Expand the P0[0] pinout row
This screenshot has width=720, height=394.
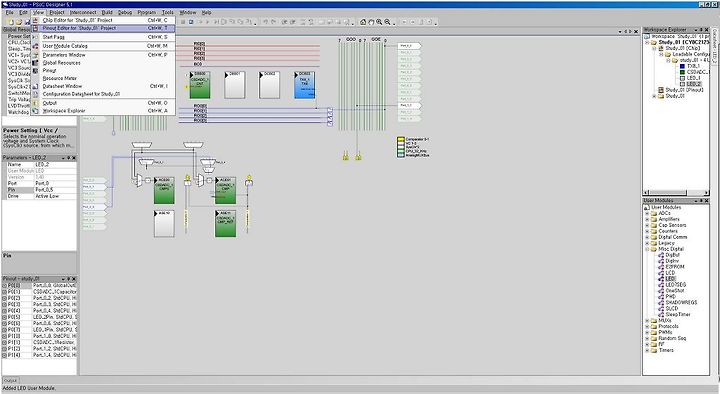5,285
